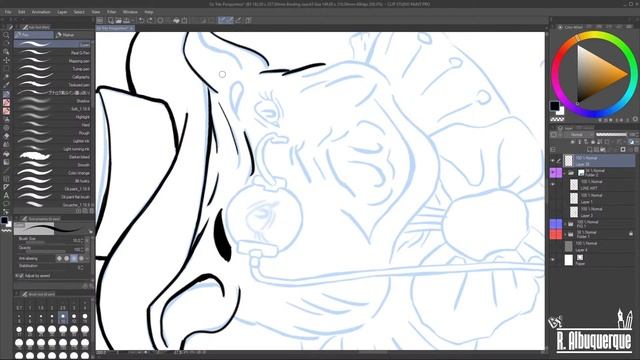This screenshot has height=360, width=640.
Task: Click the black foreground color beside the color wheel
Action: coord(554,106)
